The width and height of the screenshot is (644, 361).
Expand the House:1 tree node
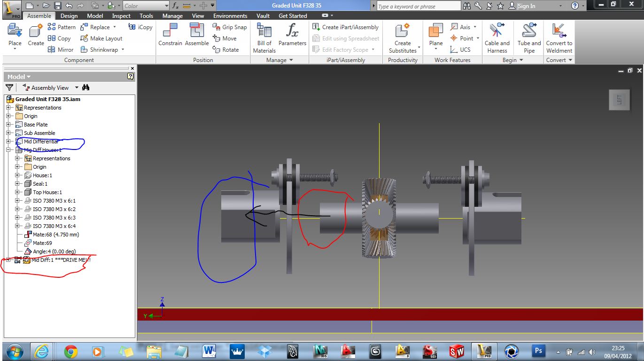(x=17, y=175)
